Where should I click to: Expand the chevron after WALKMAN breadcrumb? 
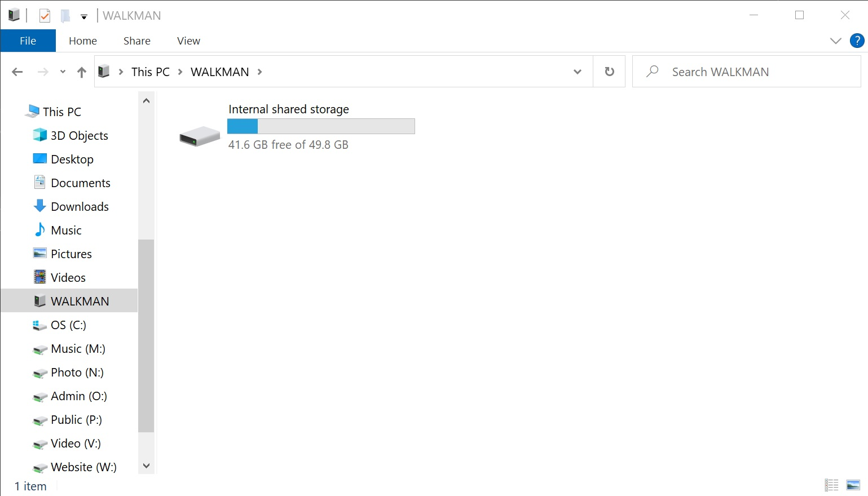click(260, 72)
